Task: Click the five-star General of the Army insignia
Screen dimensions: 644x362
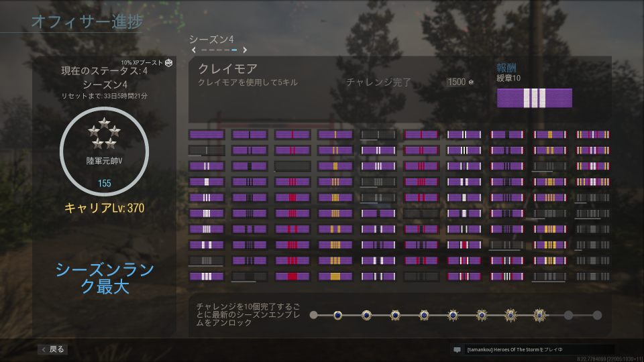Action: pos(105,133)
